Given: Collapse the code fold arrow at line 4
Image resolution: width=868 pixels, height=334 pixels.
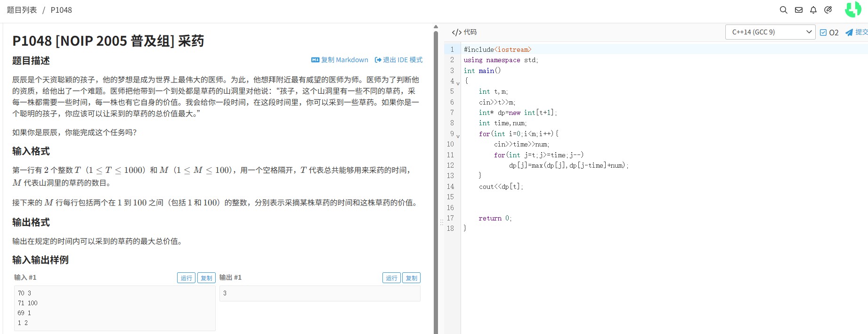Looking at the screenshot, I should (458, 83).
